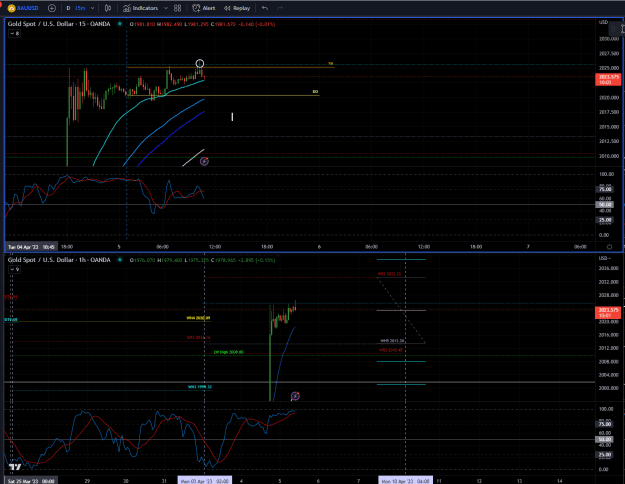
Task: Click the Tue 04 Apr '23 10:45 date label
Action: pos(31,247)
